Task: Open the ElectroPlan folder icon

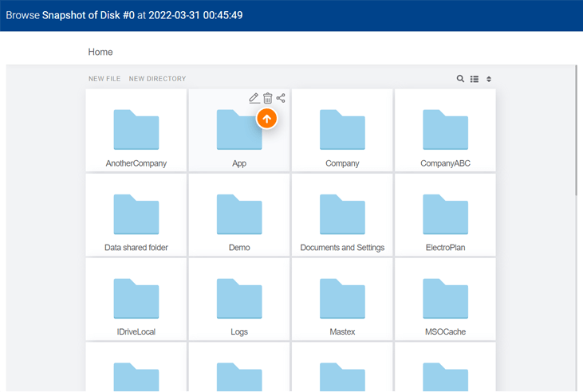Action: (x=446, y=214)
